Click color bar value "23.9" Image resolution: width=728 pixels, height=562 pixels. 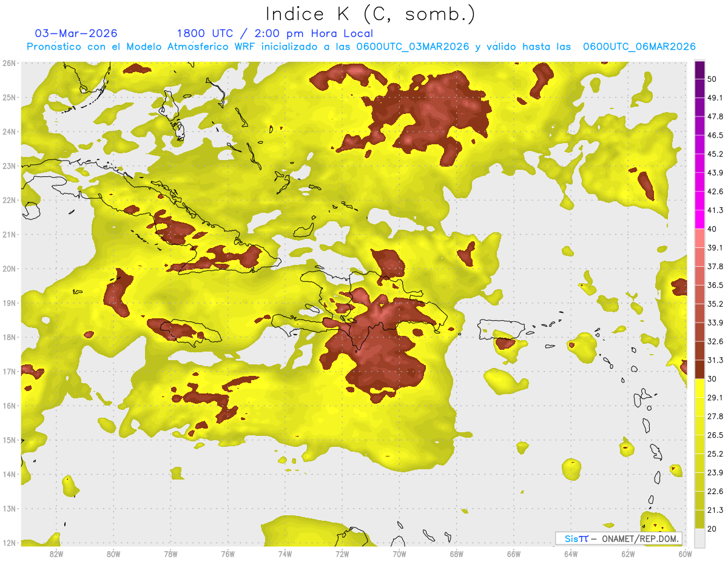[715, 473]
